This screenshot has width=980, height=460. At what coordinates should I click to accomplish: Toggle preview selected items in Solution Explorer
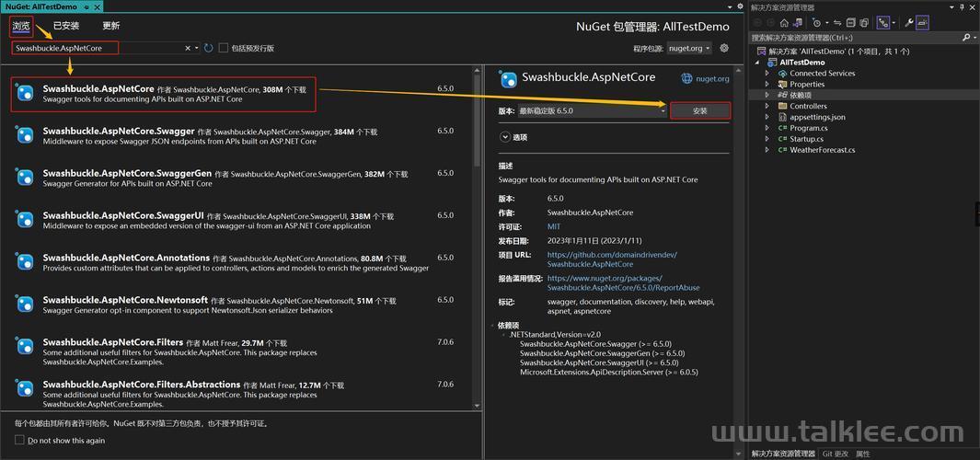click(923, 22)
